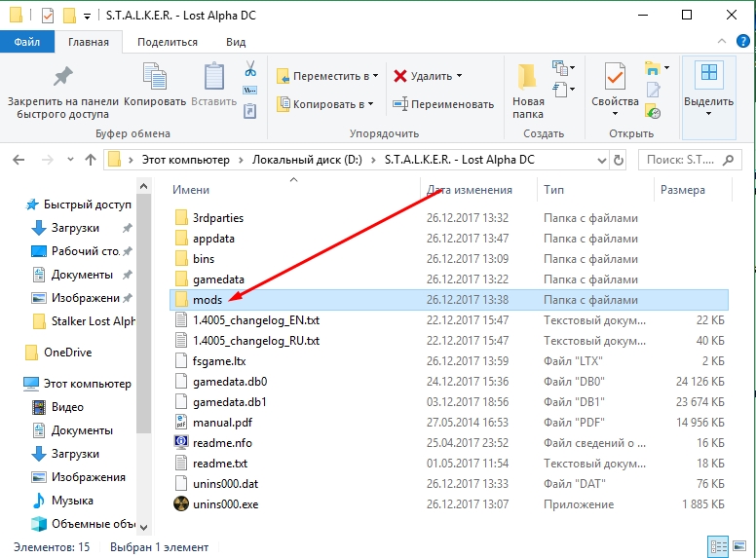
Task: Expand Свойства dropdown arrow
Action: pyautogui.click(x=615, y=114)
